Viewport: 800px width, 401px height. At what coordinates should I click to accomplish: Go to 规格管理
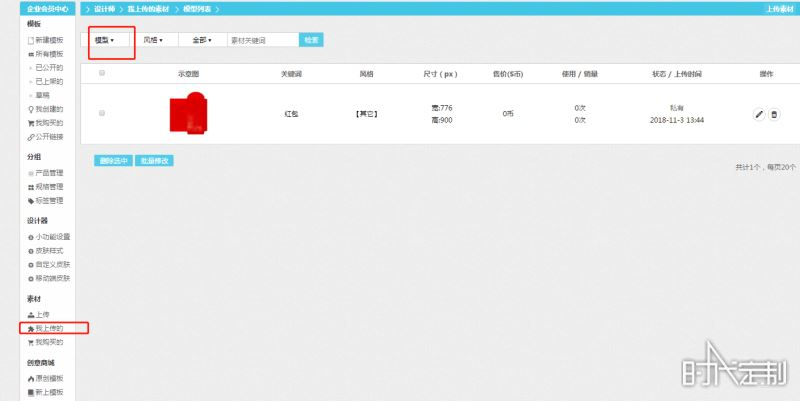(46, 187)
